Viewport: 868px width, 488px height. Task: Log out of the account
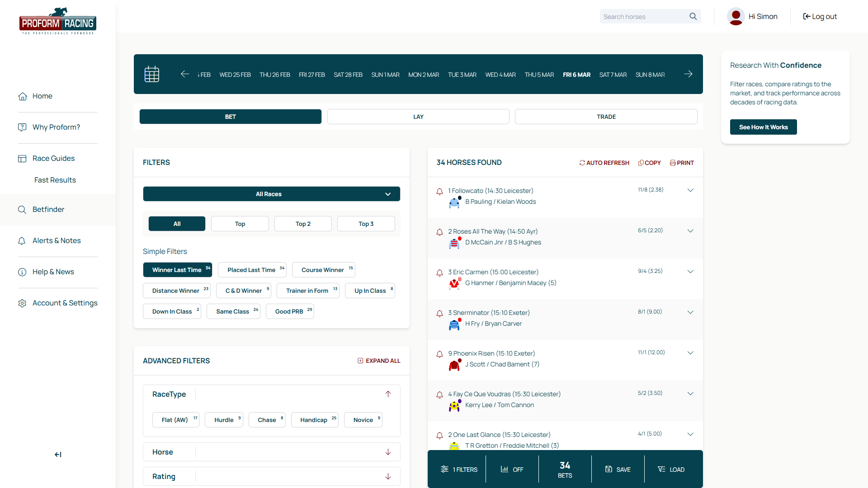[x=820, y=16]
